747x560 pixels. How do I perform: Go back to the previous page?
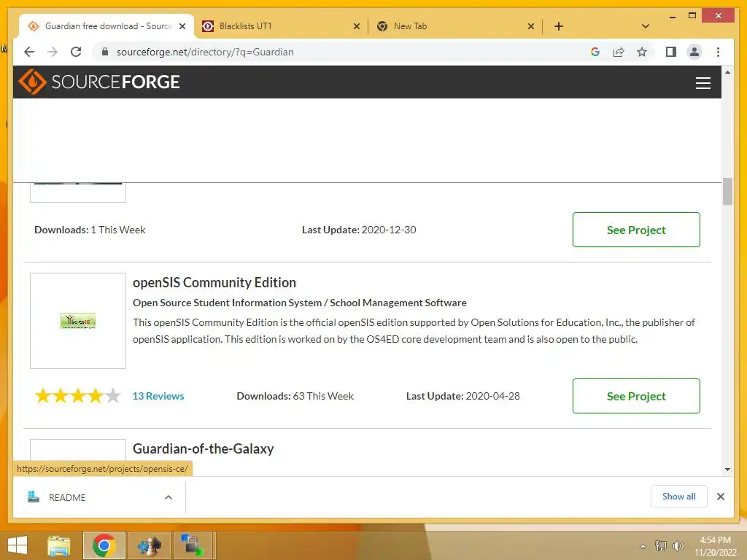(29, 52)
